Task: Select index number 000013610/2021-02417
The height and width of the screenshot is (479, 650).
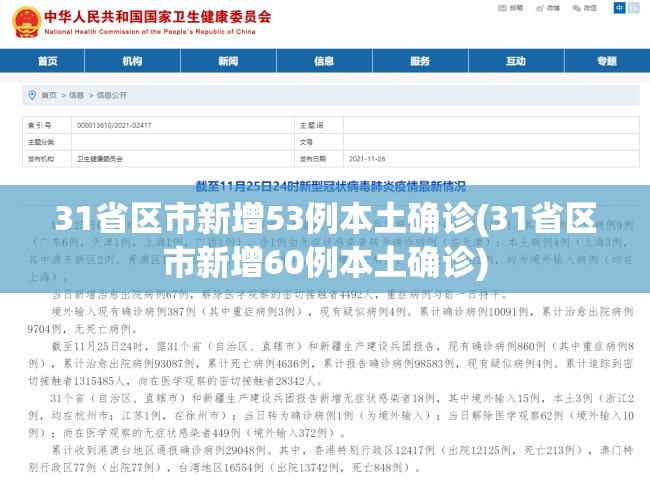Action: 114,125
